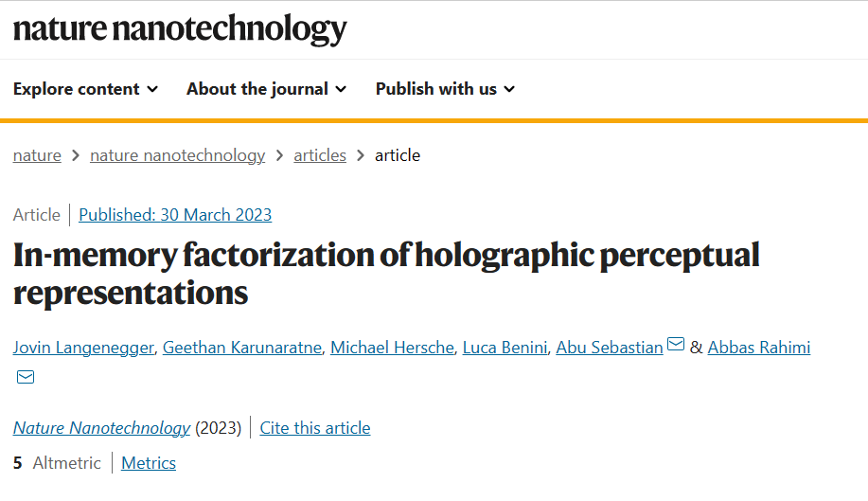Open author Luca Benini link
This screenshot has height=501, width=868.
point(505,348)
